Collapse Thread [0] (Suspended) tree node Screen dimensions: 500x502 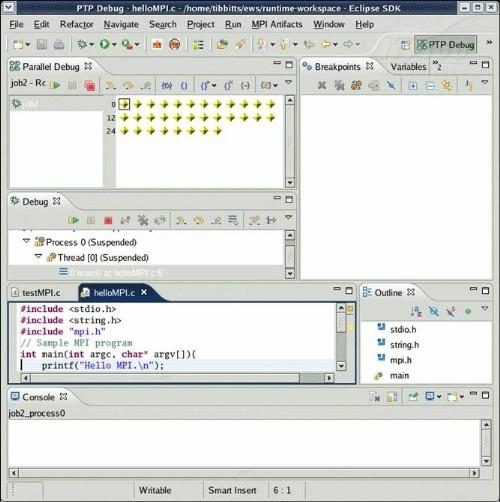pos(39,256)
